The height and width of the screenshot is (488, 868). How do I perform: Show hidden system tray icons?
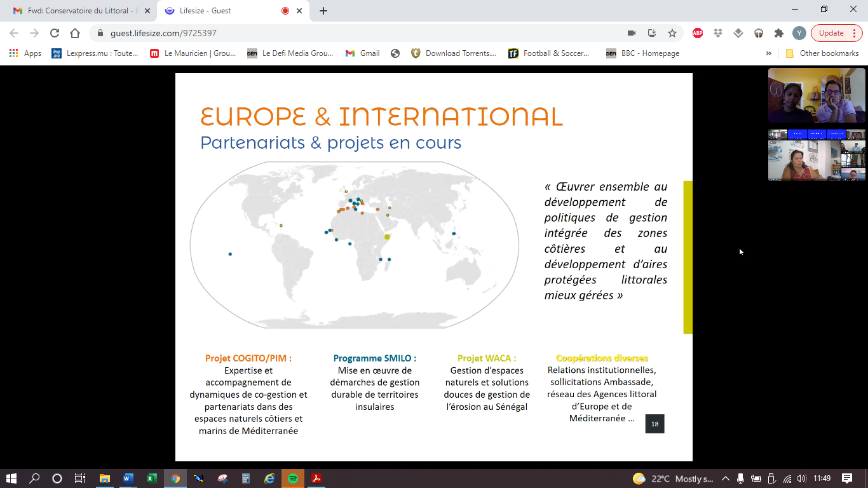(x=726, y=478)
